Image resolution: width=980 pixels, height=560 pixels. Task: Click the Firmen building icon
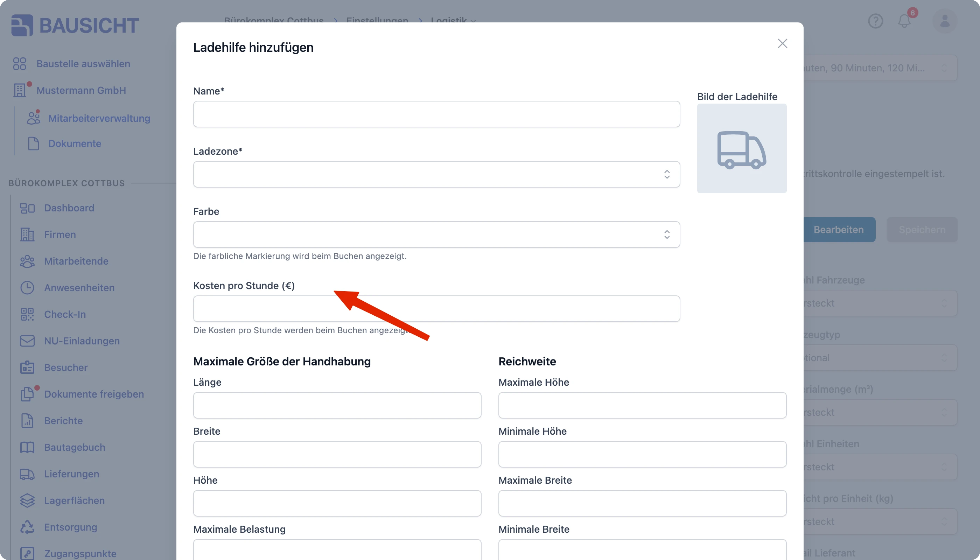(27, 234)
